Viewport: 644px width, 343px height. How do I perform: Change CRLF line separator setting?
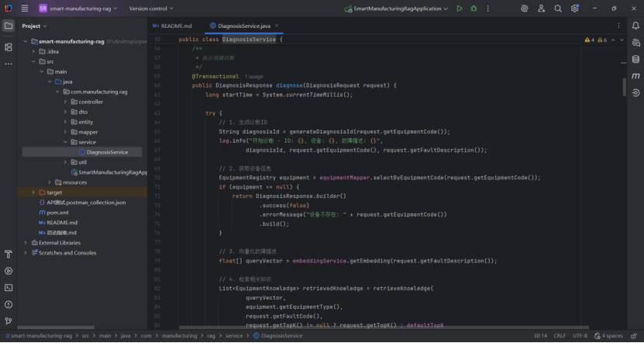point(560,335)
